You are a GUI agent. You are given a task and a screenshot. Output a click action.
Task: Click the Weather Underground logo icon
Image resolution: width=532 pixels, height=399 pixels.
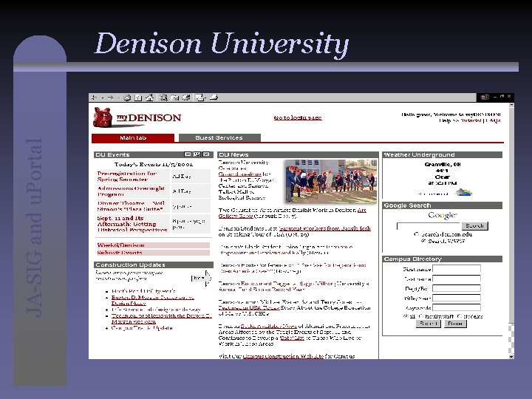tap(463, 192)
